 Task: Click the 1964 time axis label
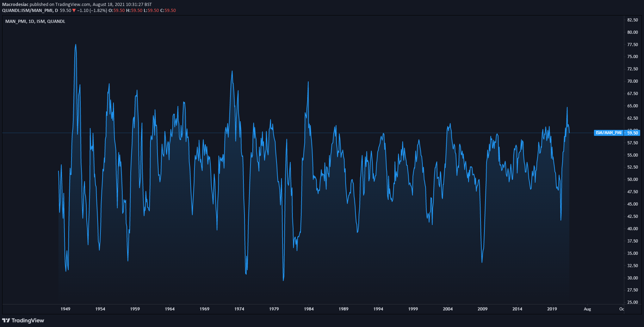[x=169, y=309]
